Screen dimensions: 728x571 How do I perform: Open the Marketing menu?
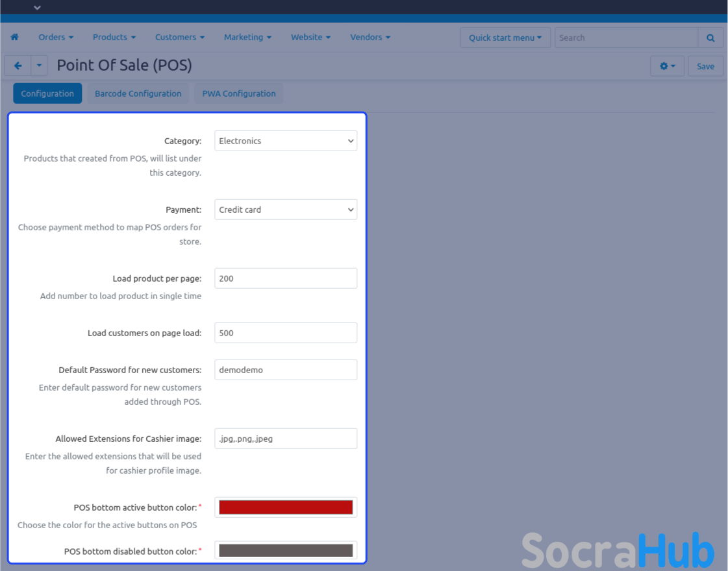pos(247,38)
